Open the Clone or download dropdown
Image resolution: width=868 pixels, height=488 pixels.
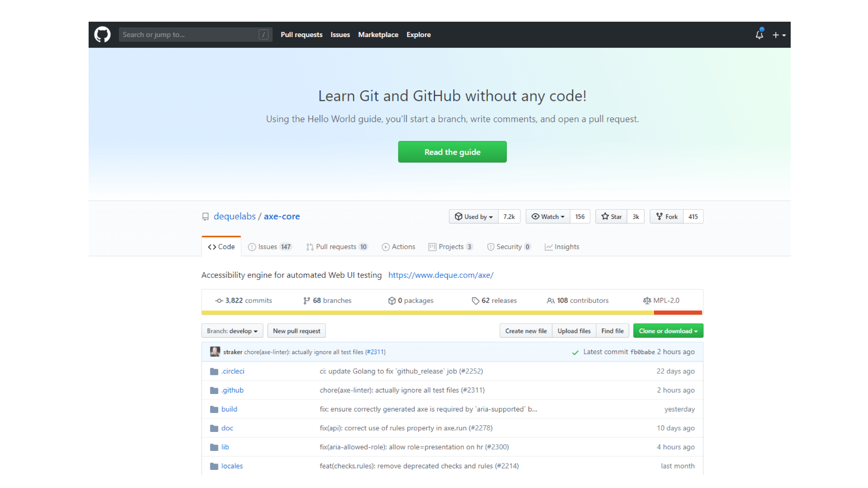point(668,331)
